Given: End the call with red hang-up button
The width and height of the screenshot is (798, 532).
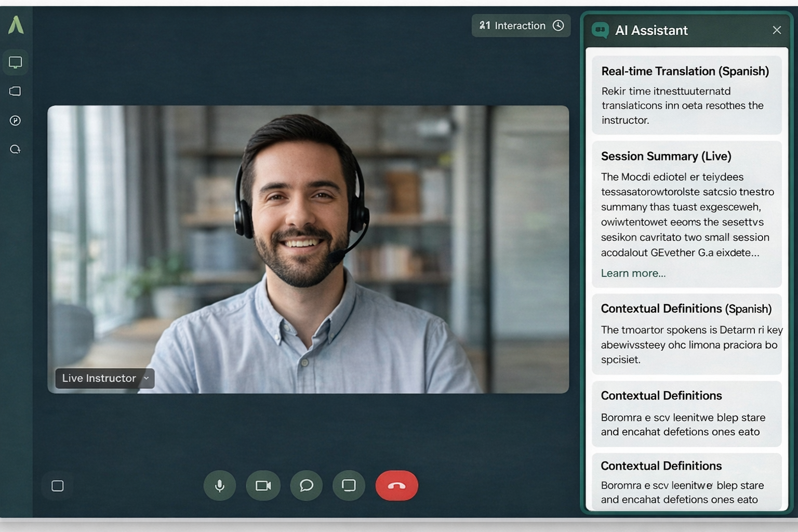Looking at the screenshot, I should [396, 486].
